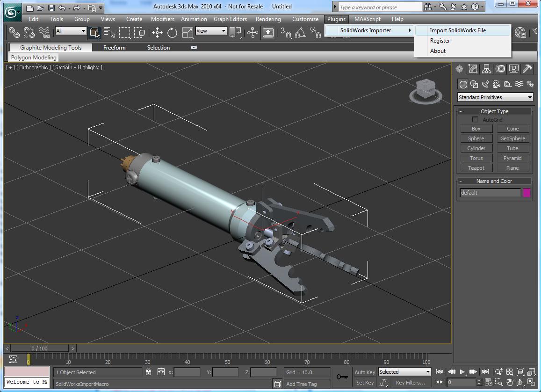Viewport: 541px width, 392px height.
Task: Switch to the Modify command panel tab
Action: coord(473,69)
